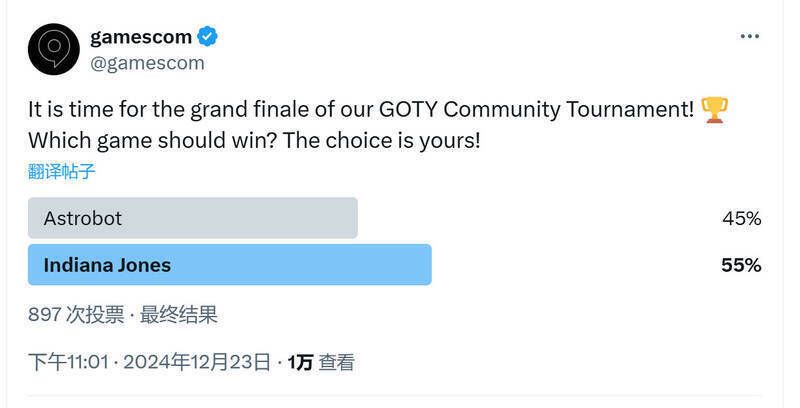This screenshot has height=408, width=800.
Task: Open the 下午11:01 post timestamp
Action: (68, 362)
